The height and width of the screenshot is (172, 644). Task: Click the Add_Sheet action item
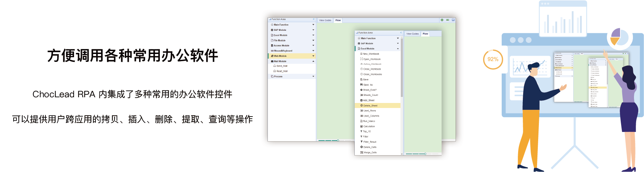pyautogui.click(x=369, y=100)
